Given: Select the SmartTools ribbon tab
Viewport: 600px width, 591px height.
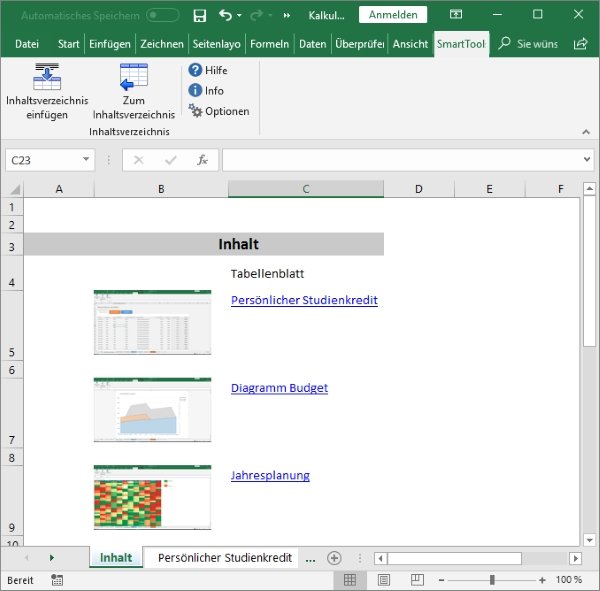Looking at the screenshot, I should pos(461,44).
